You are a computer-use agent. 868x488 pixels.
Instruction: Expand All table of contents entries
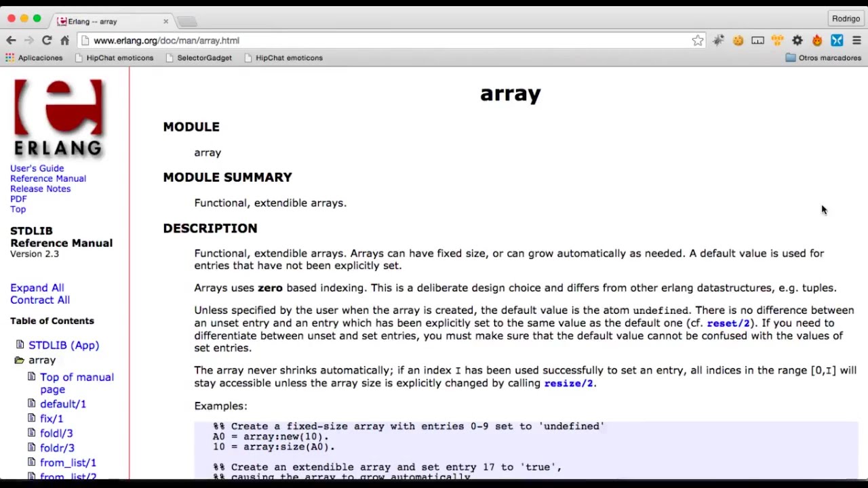[x=37, y=288]
